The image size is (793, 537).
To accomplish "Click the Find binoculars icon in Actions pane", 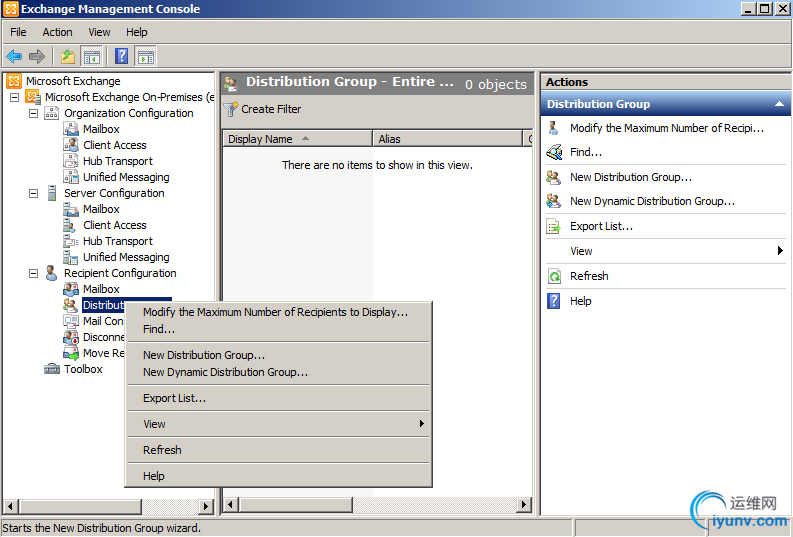I will (554, 152).
